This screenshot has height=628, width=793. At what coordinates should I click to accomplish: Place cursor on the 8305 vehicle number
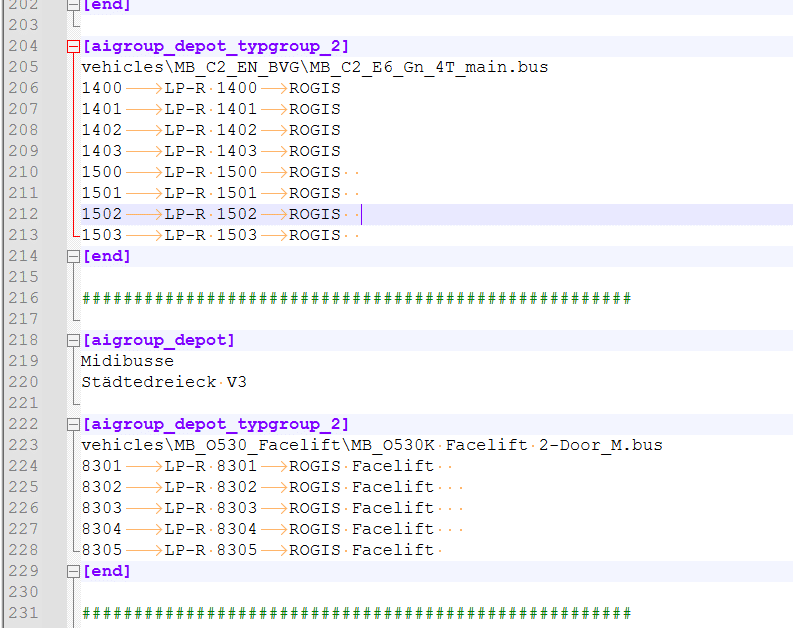click(101, 550)
